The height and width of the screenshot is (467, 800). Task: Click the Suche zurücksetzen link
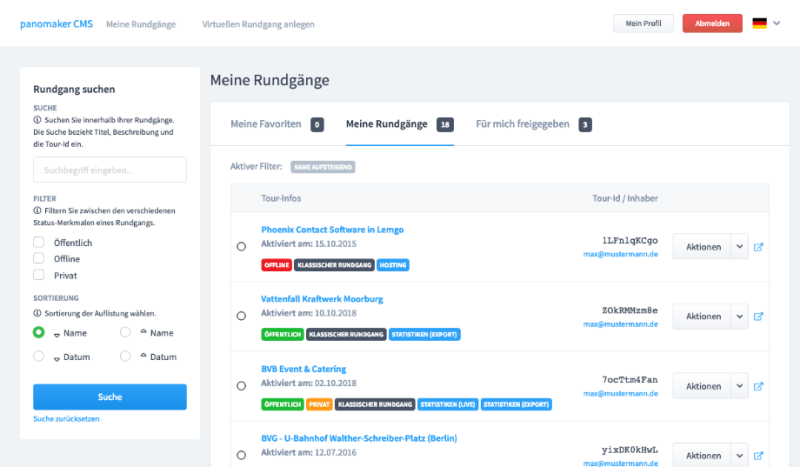click(66, 419)
